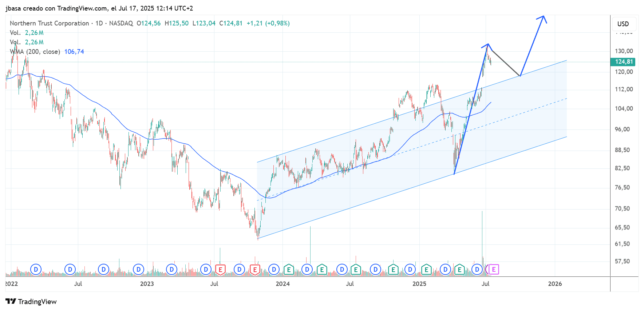Click the open price O124,56 in header

click(149, 23)
